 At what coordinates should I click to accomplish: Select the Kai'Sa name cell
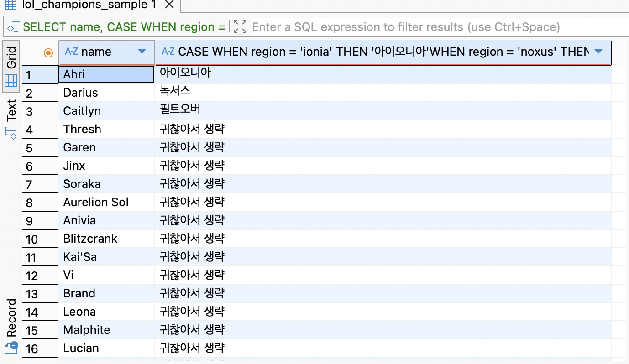106,257
